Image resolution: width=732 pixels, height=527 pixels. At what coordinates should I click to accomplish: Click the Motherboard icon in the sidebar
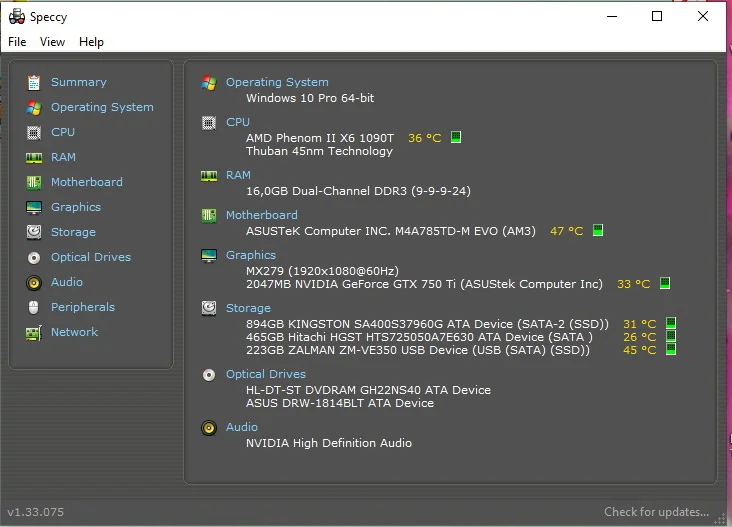pos(34,183)
